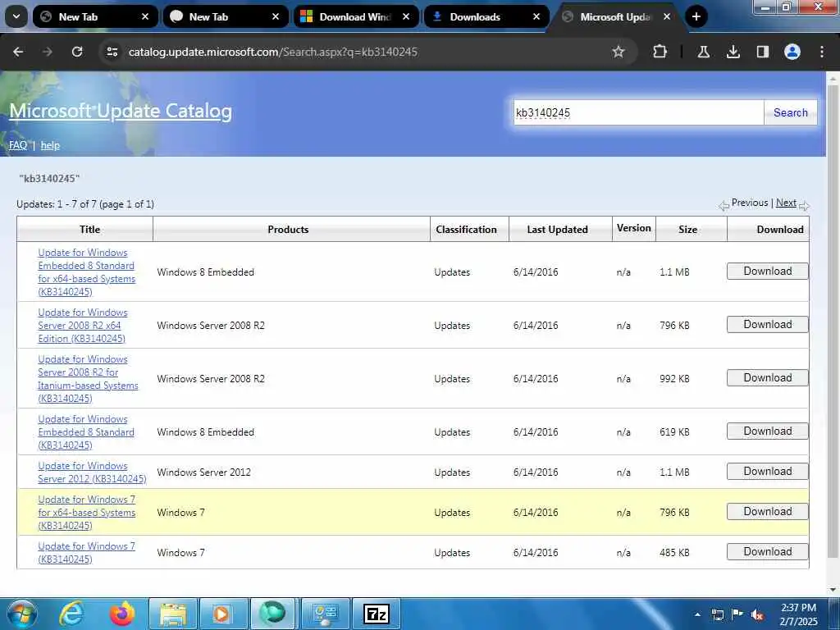Open the help link
Screen dimensions: 840x630
(50, 145)
